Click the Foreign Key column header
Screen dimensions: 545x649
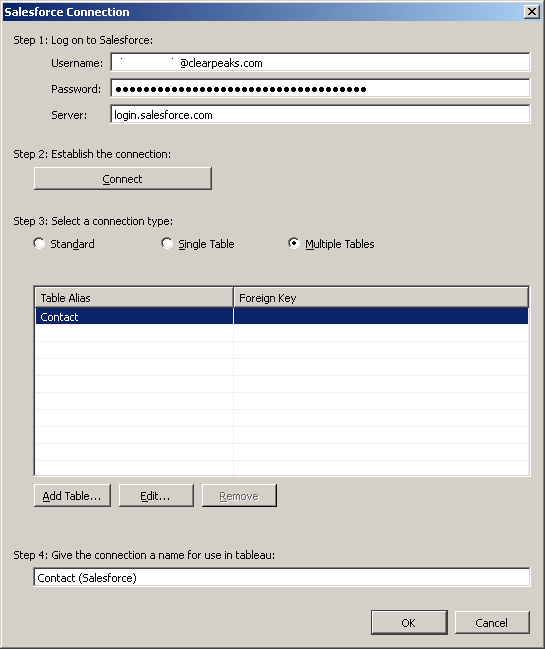click(381, 298)
